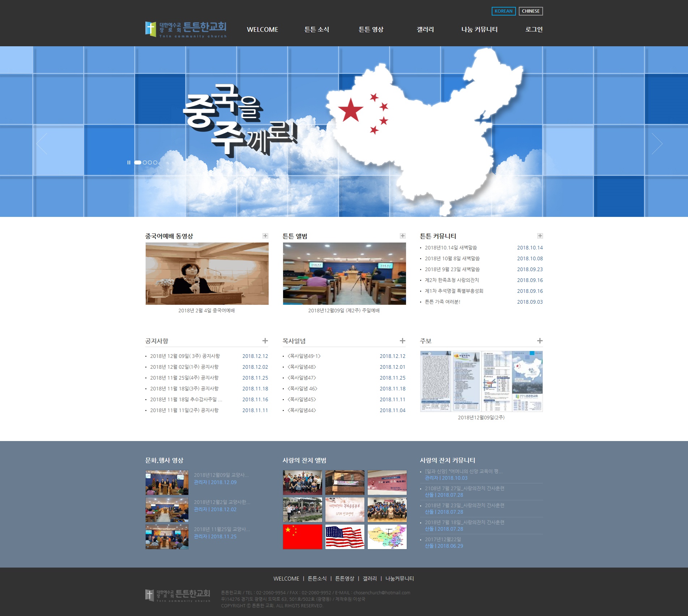The image size is (688, 616).
Task: Open the 주보 bulletin image
Action: coord(481,381)
